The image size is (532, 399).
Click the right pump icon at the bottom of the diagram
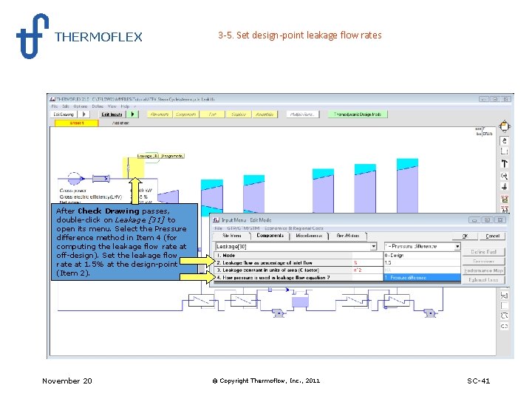(x=429, y=313)
